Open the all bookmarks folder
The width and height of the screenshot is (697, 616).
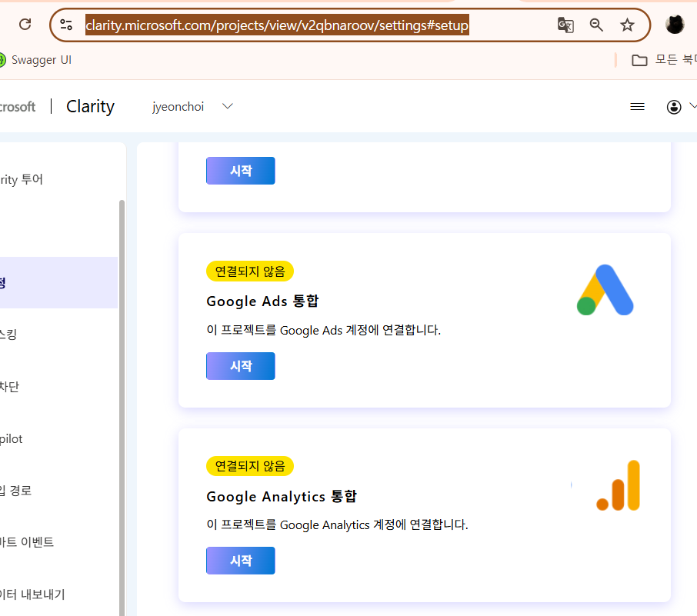(x=664, y=59)
